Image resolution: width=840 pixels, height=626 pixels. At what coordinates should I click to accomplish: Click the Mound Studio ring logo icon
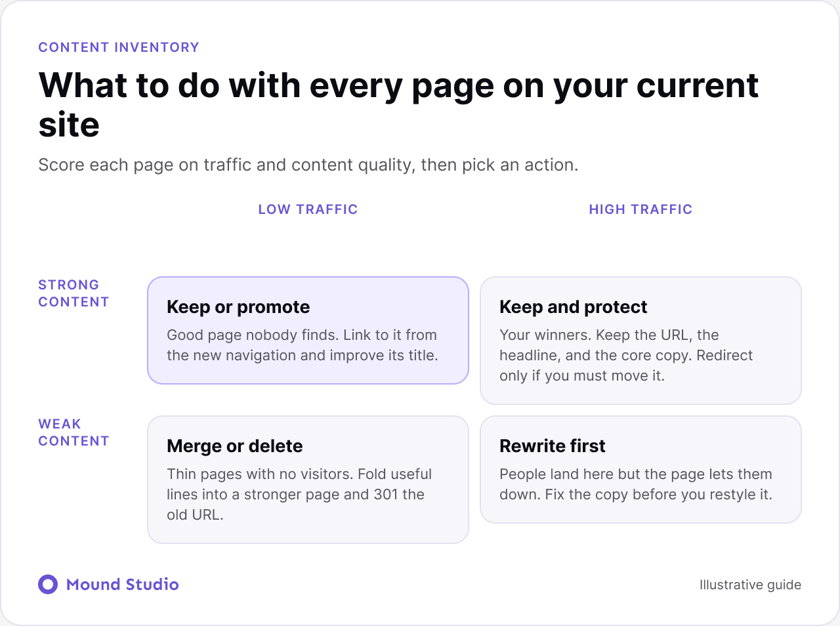click(x=48, y=584)
